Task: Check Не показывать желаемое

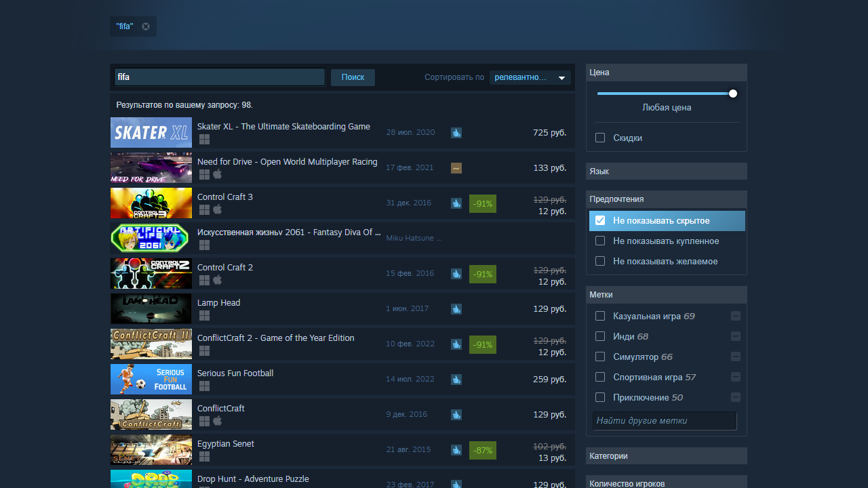Action: (x=600, y=261)
